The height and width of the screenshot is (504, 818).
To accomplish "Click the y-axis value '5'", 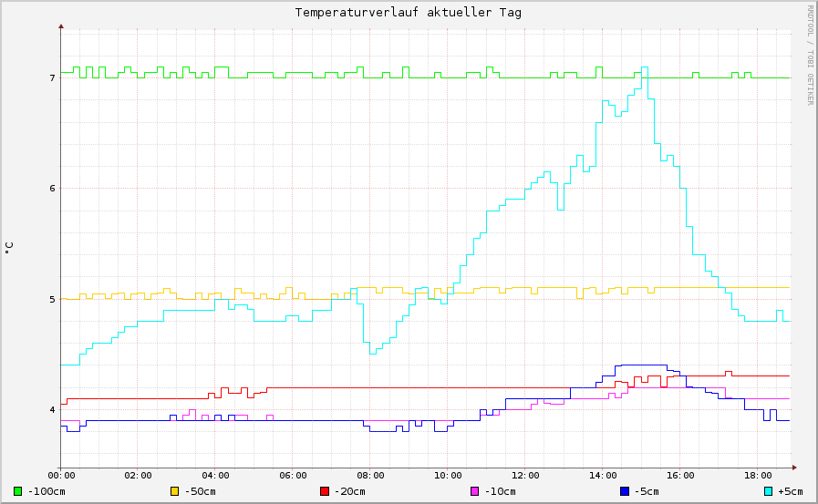I will 52,299.
